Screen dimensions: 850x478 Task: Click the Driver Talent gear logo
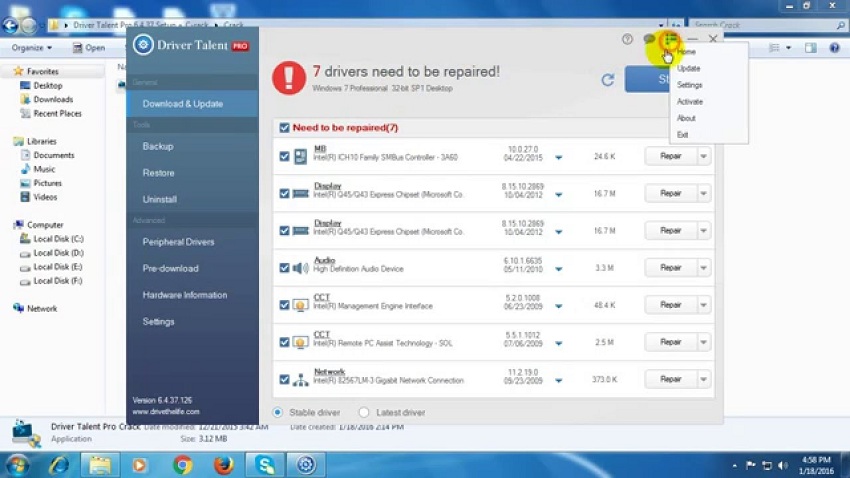tap(143, 45)
